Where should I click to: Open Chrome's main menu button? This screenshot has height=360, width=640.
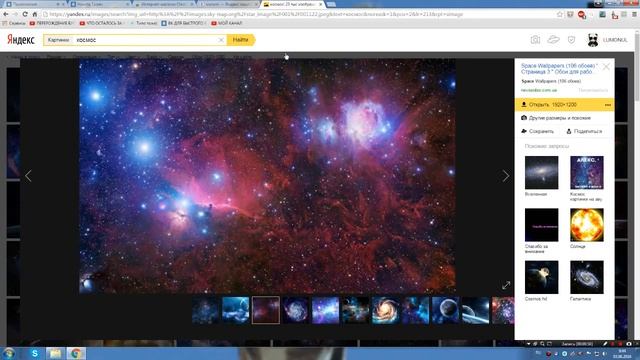(x=635, y=14)
